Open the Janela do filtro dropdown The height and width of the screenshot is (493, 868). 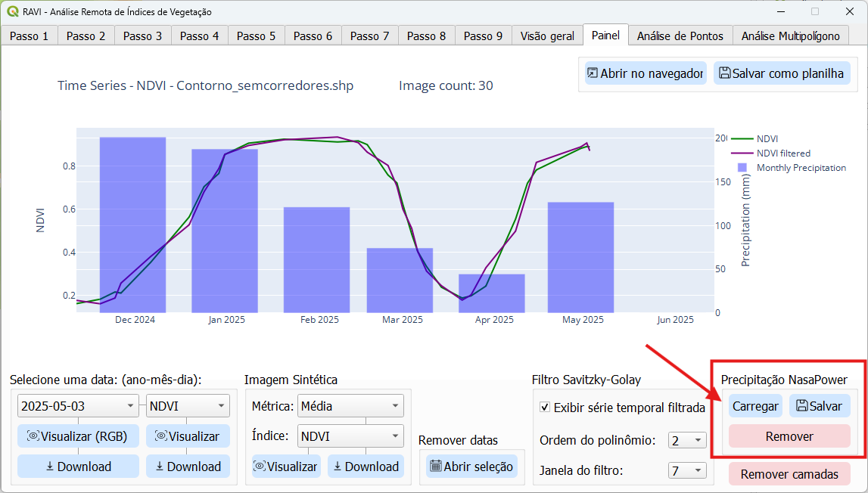click(687, 471)
